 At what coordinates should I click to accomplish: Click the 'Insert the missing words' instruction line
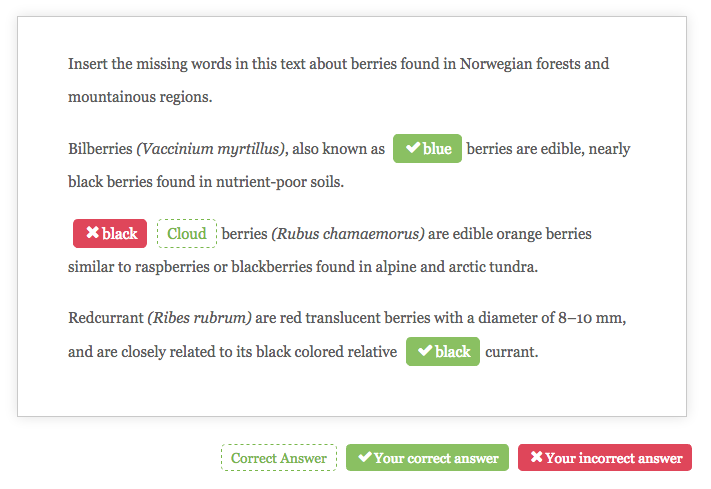tap(338, 64)
